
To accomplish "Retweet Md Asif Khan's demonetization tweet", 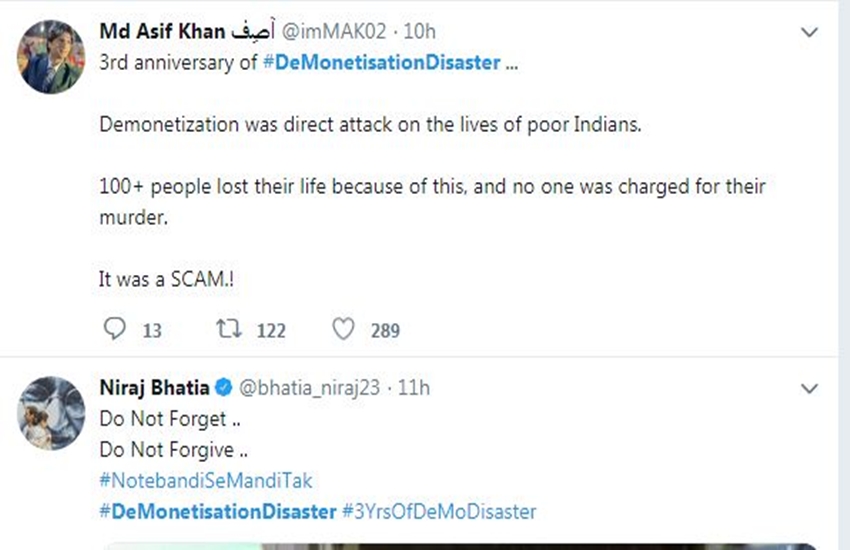I will click(x=229, y=329).
